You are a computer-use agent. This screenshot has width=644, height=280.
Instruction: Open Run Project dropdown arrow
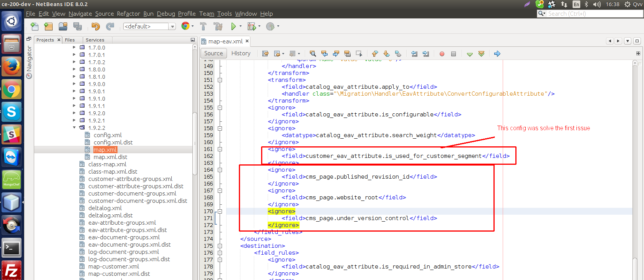(x=240, y=26)
